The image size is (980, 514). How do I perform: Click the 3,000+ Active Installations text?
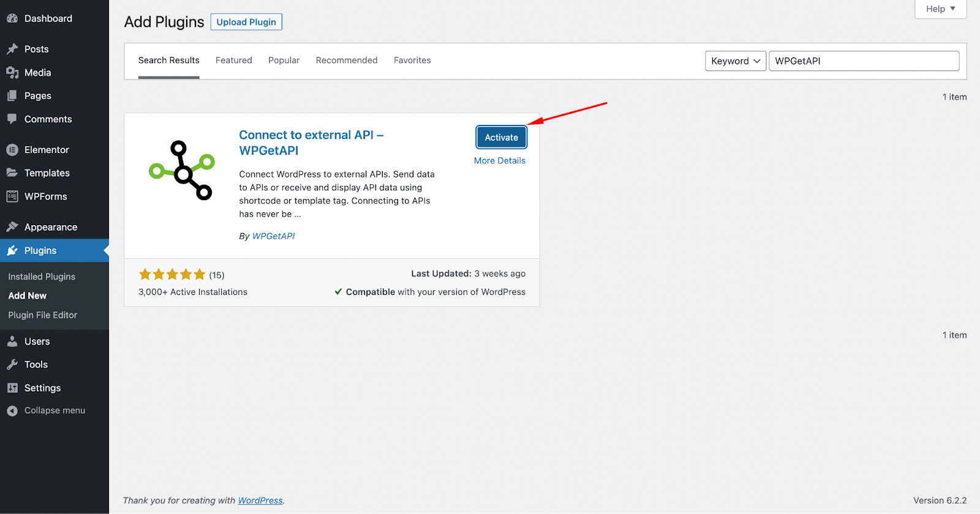(193, 292)
